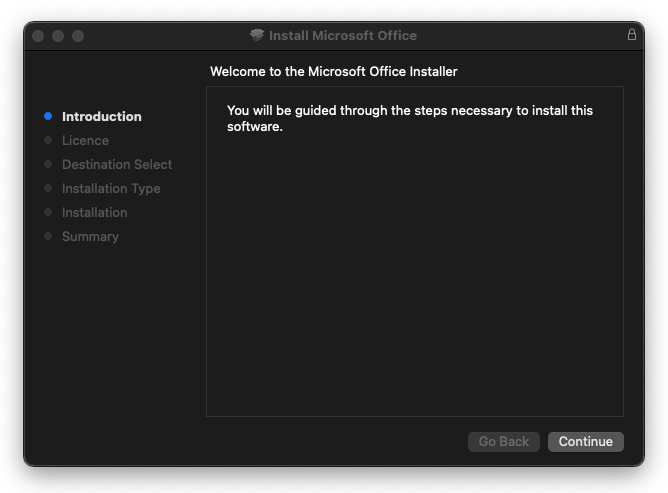Minimize the installer window
Viewport: 668px width, 493px height.
58,36
